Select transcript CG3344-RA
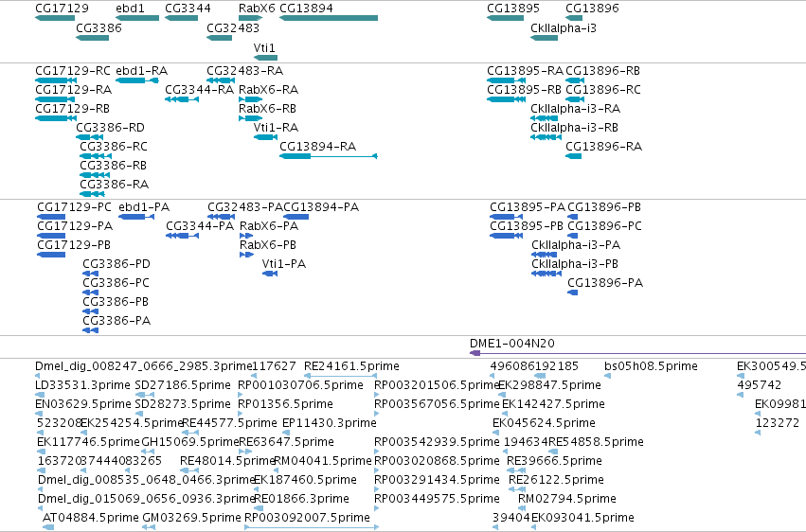Image resolution: width=806 pixels, height=532 pixels. [x=200, y=89]
